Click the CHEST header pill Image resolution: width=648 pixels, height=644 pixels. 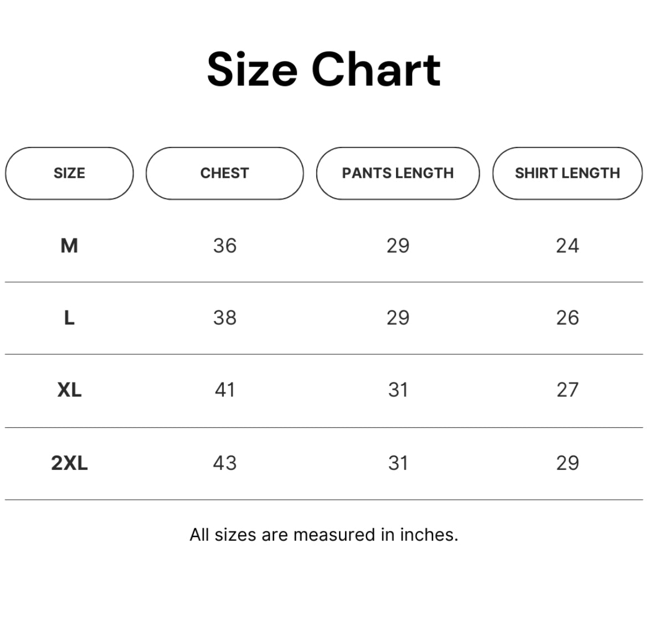(x=224, y=173)
